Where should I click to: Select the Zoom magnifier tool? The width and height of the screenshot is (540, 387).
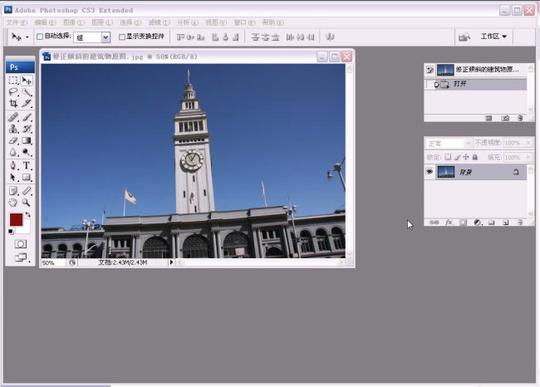coord(27,202)
